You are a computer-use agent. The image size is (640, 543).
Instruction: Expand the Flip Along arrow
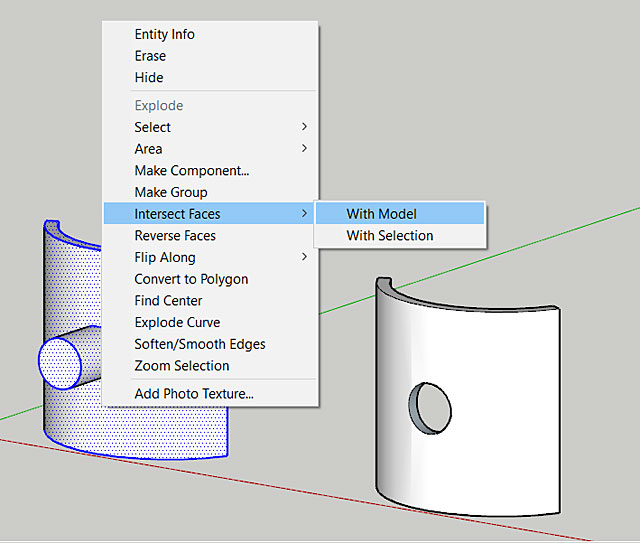click(304, 256)
